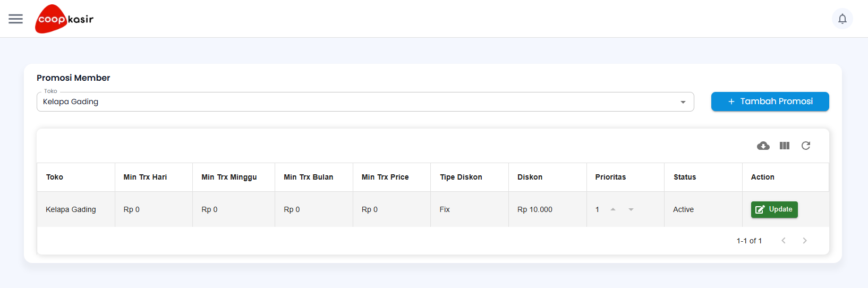Refresh the promotions table
The height and width of the screenshot is (288, 868).
click(x=805, y=146)
